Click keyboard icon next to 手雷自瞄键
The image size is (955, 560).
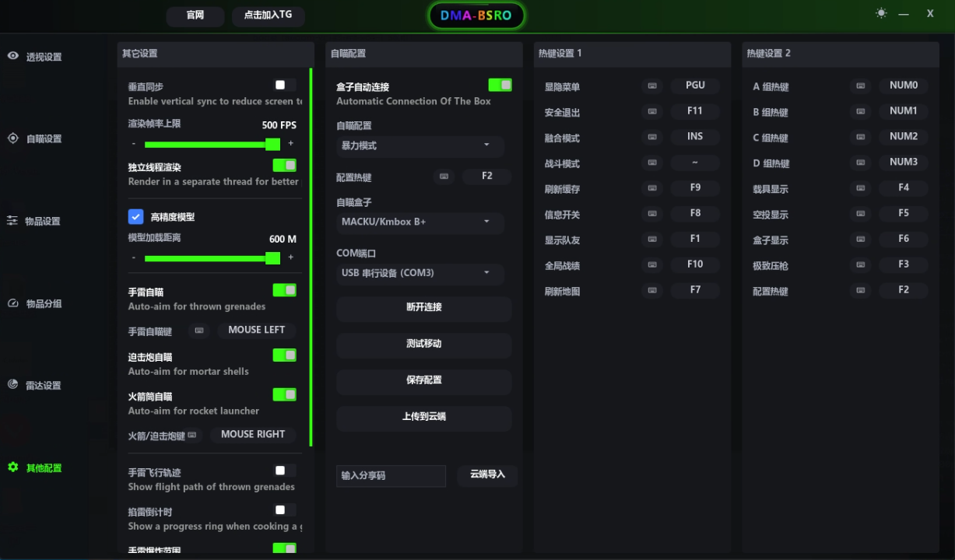(x=199, y=331)
